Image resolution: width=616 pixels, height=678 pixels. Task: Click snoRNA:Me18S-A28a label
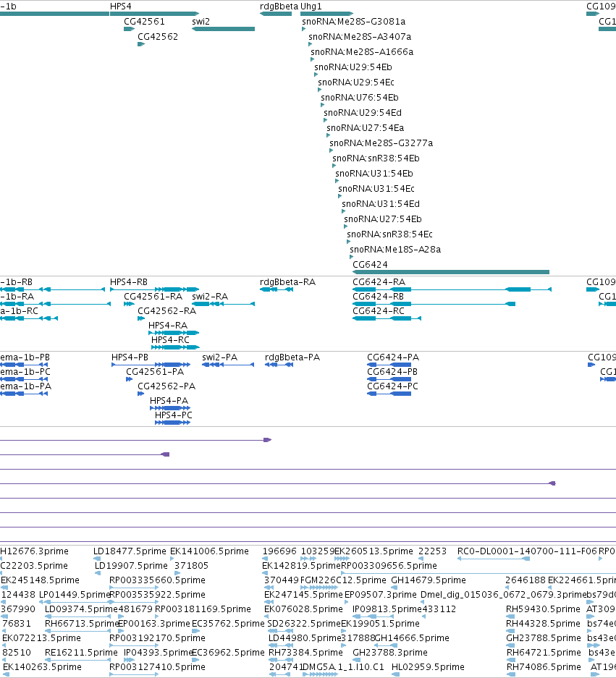(x=395, y=249)
